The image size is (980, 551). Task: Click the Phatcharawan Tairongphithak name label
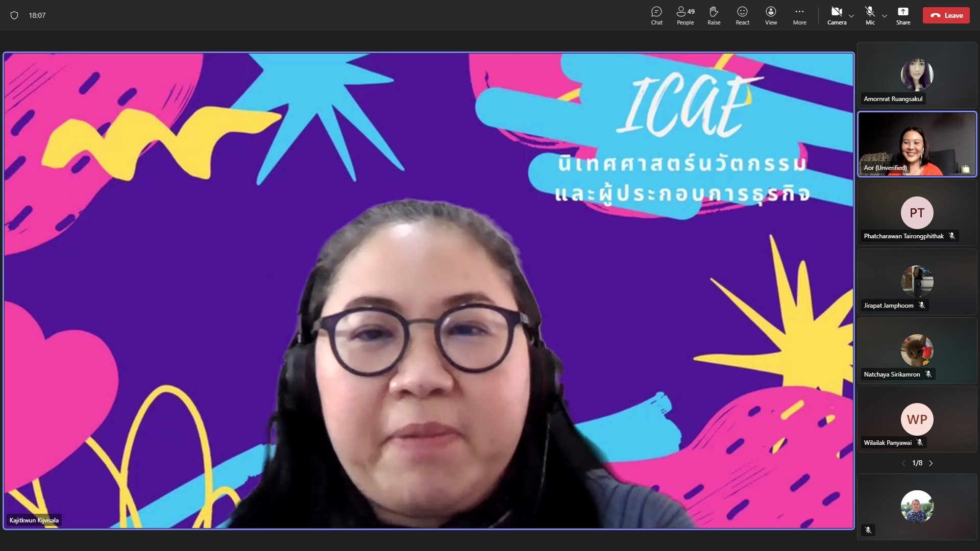(x=903, y=236)
